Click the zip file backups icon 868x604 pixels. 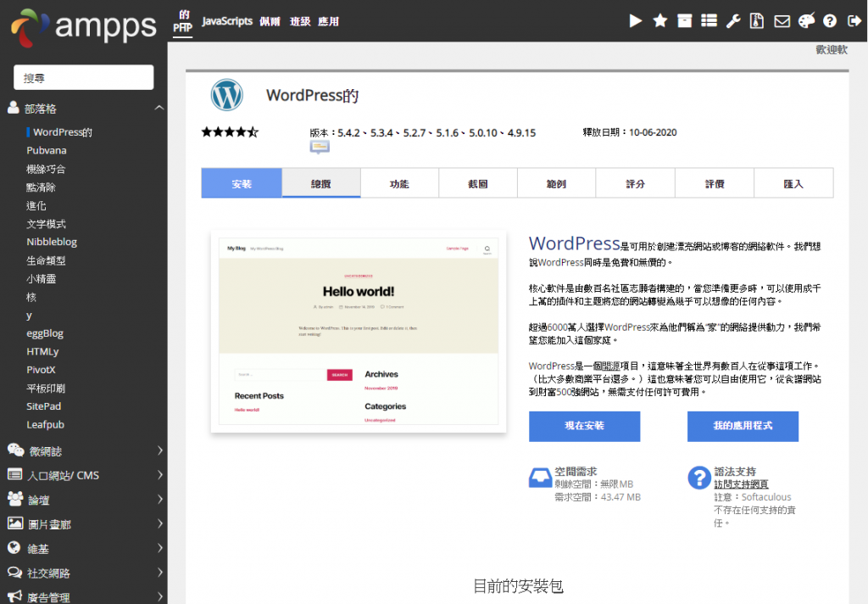(x=757, y=21)
